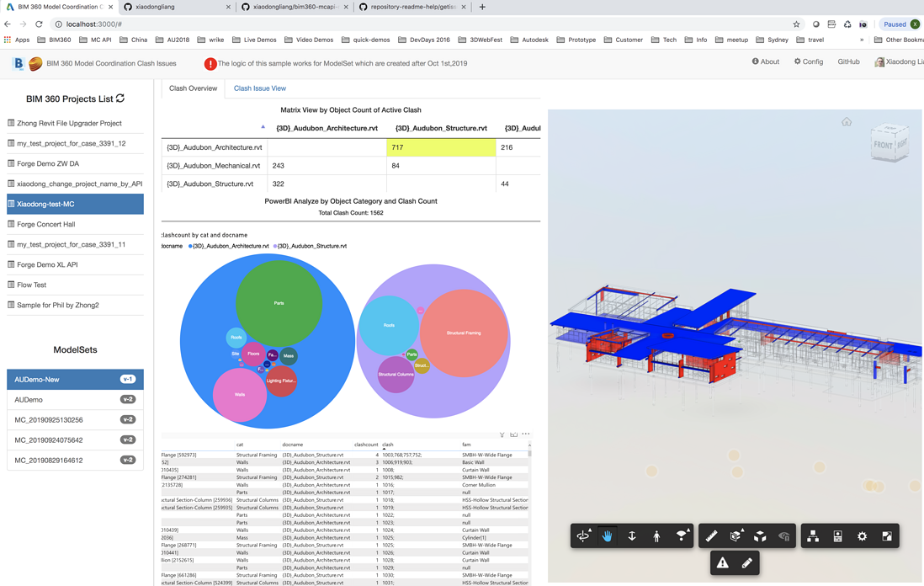Image resolution: width=924 pixels, height=586 pixels.
Task: Click the PowerBI focus mode icon
Action: tap(514, 434)
